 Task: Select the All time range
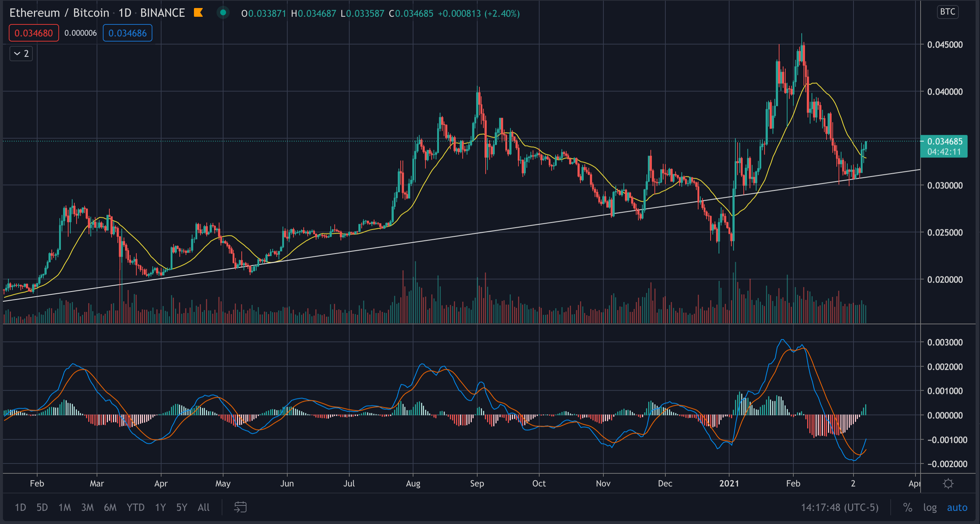203,507
